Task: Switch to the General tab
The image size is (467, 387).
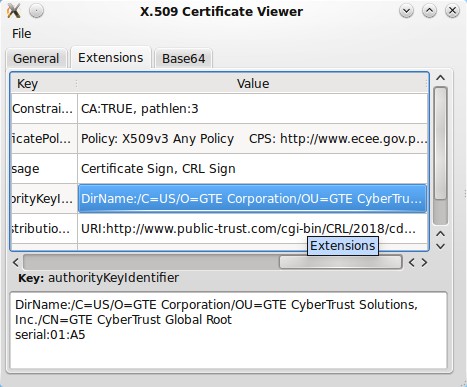Action: (36, 59)
